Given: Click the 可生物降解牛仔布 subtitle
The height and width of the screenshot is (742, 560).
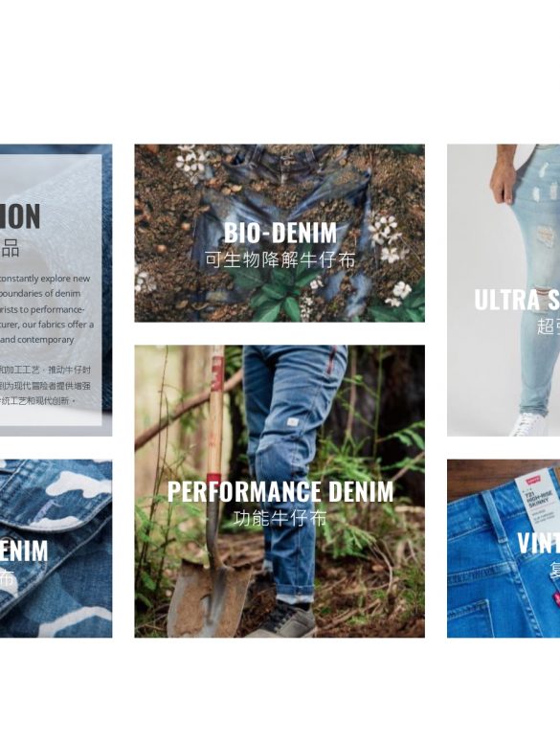Looking at the screenshot, I should click(x=280, y=259).
